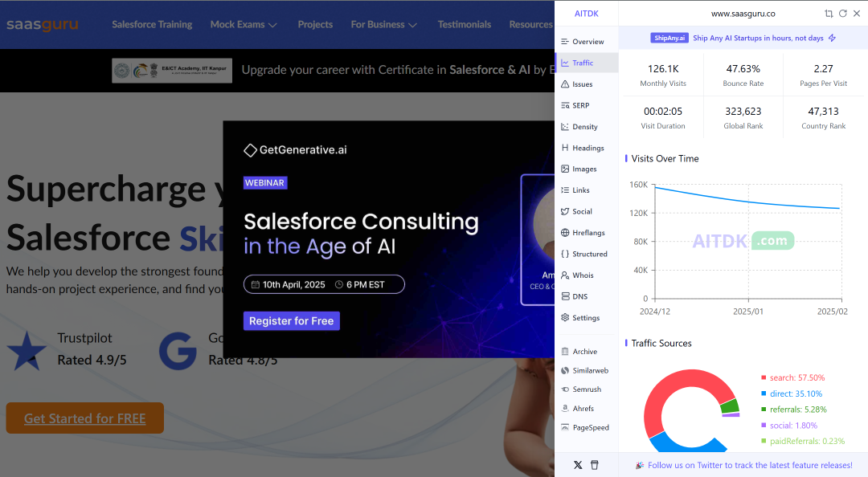The image size is (868, 477).
Task: Click the ShipAny.ai badge
Action: (x=669, y=39)
